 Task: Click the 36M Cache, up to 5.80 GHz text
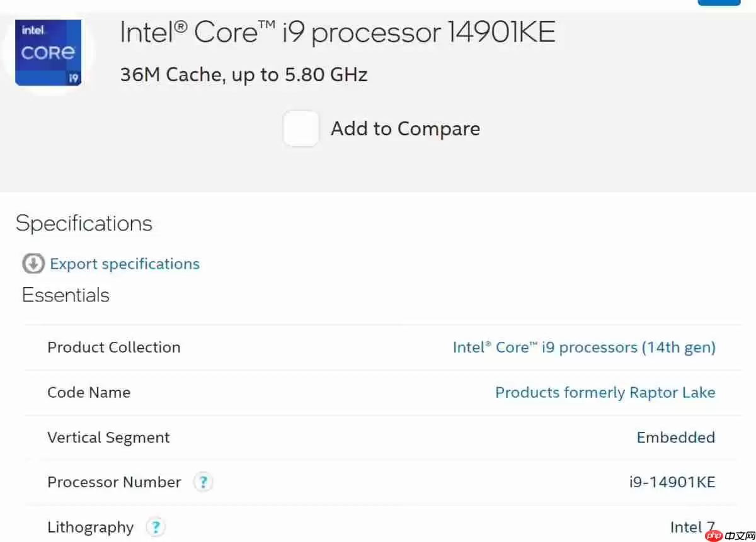pyautogui.click(x=244, y=75)
